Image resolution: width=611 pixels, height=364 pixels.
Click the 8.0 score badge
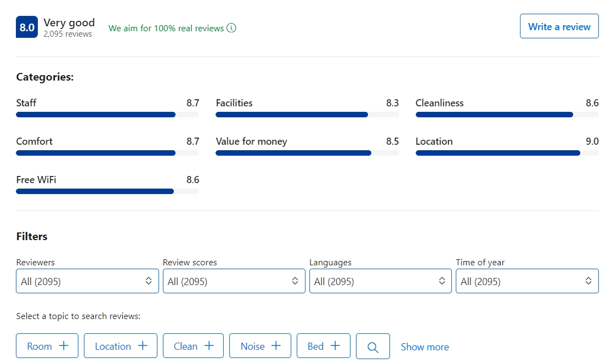27,27
